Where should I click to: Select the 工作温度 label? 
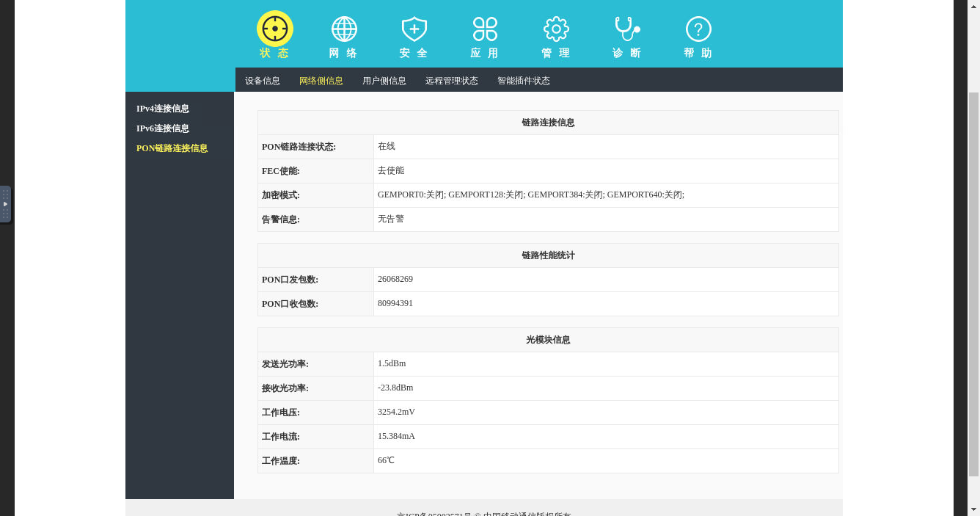click(281, 461)
